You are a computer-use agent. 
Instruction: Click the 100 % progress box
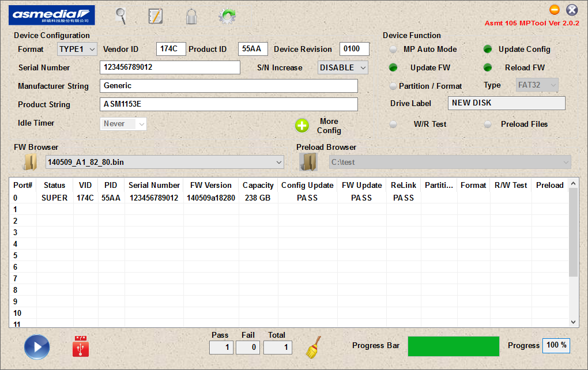tap(556, 345)
